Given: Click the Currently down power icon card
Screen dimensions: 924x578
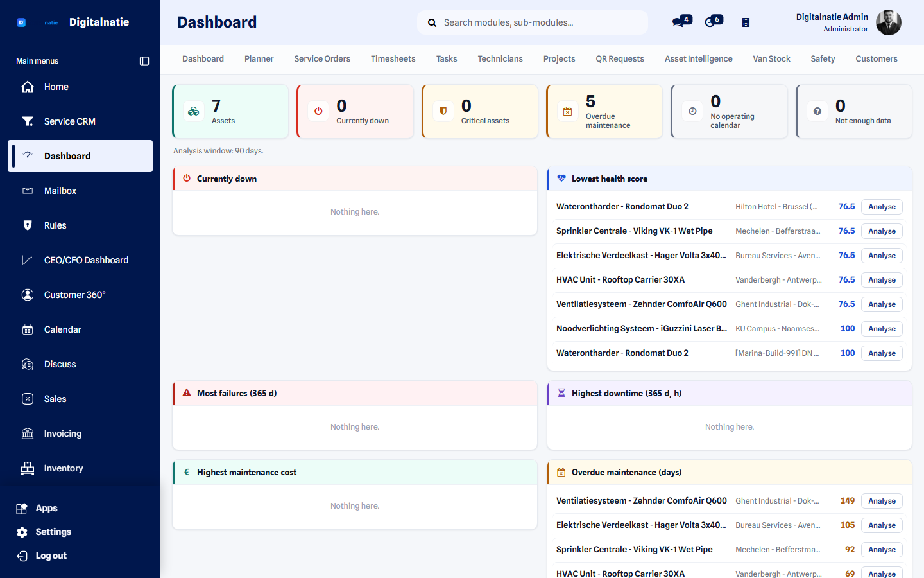Looking at the screenshot, I should click(x=318, y=111).
